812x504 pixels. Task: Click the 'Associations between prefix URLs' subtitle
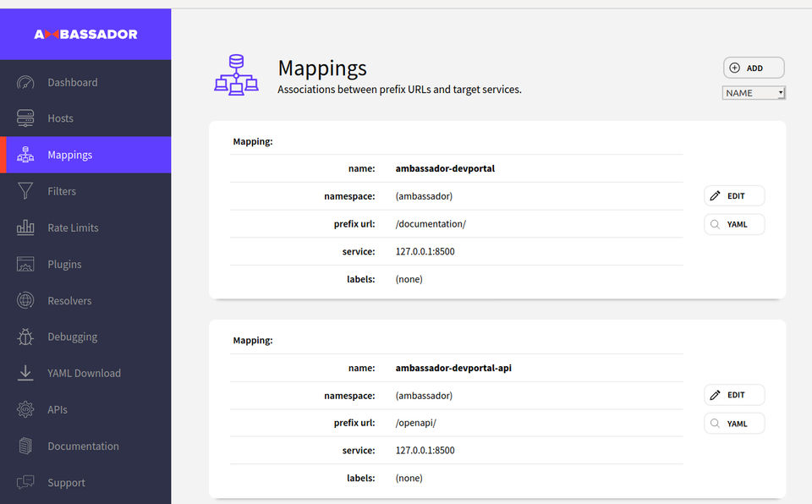click(399, 90)
